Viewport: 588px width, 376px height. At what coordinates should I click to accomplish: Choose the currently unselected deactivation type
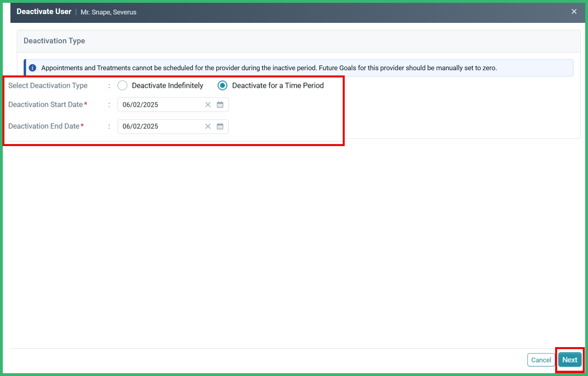122,85
